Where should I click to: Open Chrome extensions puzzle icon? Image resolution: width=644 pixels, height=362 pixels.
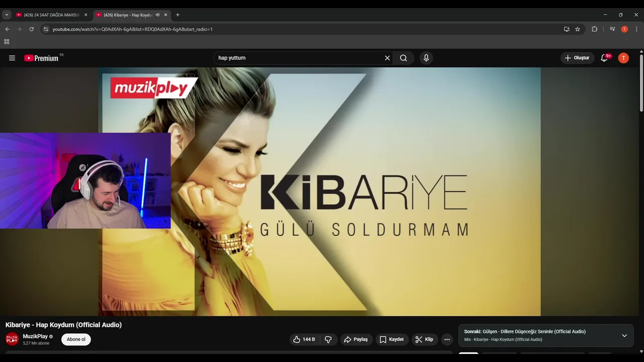point(594,29)
